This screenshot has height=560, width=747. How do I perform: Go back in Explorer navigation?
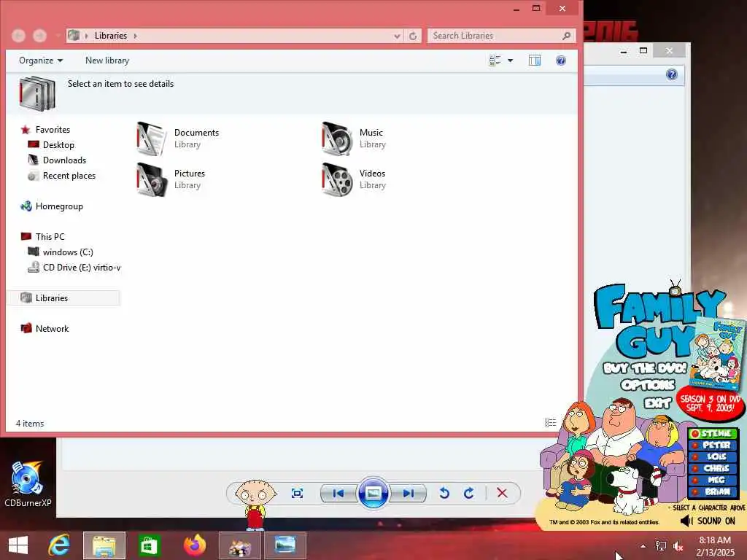18,36
